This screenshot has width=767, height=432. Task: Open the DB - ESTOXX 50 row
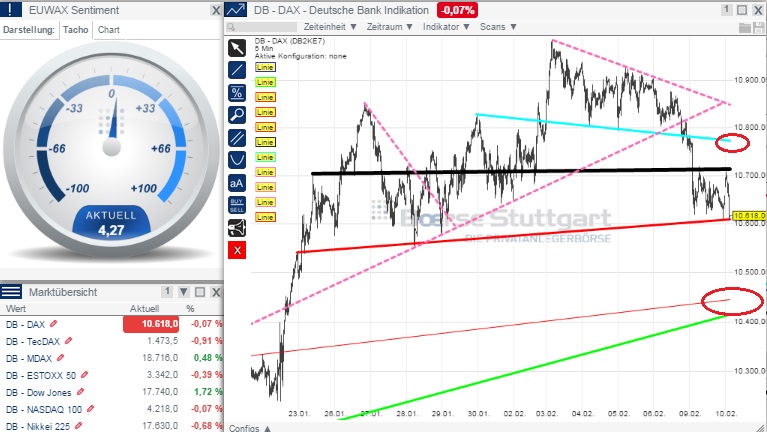[112, 375]
